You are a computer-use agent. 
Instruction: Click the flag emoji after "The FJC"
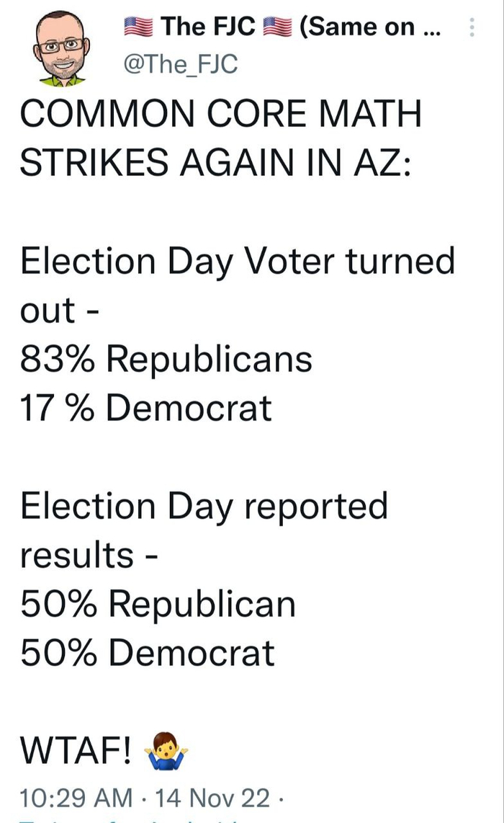[x=276, y=27]
